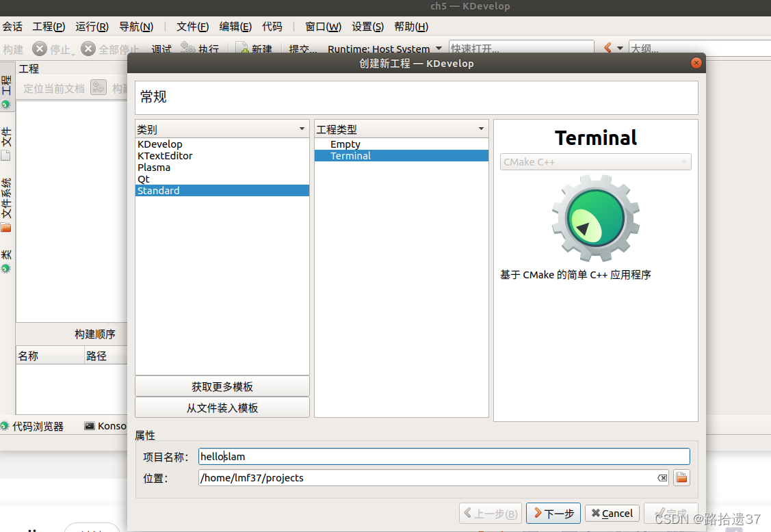The height and width of the screenshot is (532, 771).
Task: Click the Cancel button
Action: click(612, 514)
